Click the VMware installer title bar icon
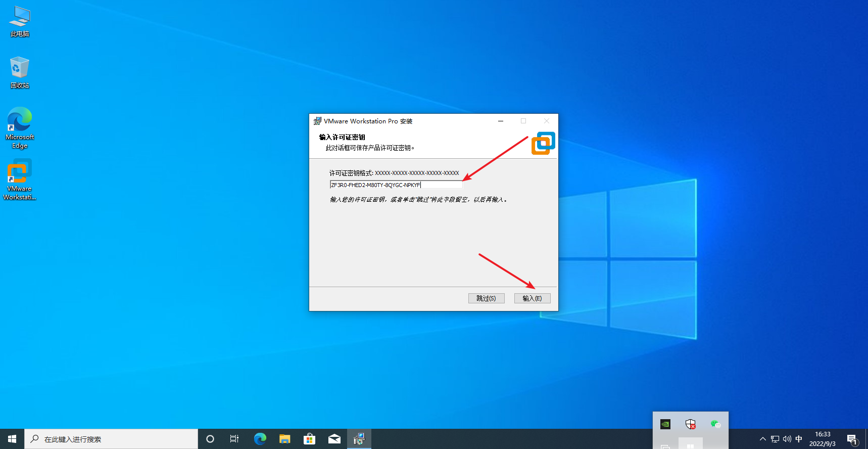 coord(317,121)
